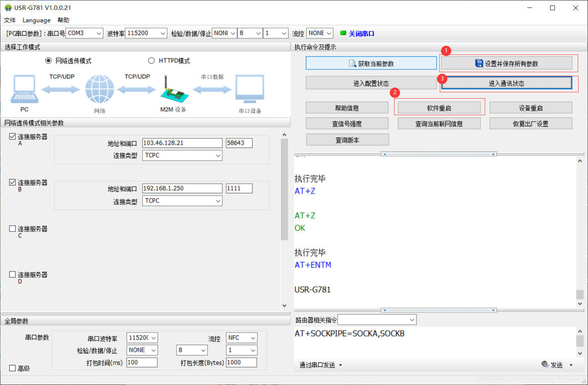The image size is (588, 385).
Task: Open the stop bits 1 dropdown in top toolbar
Action: (276, 33)
